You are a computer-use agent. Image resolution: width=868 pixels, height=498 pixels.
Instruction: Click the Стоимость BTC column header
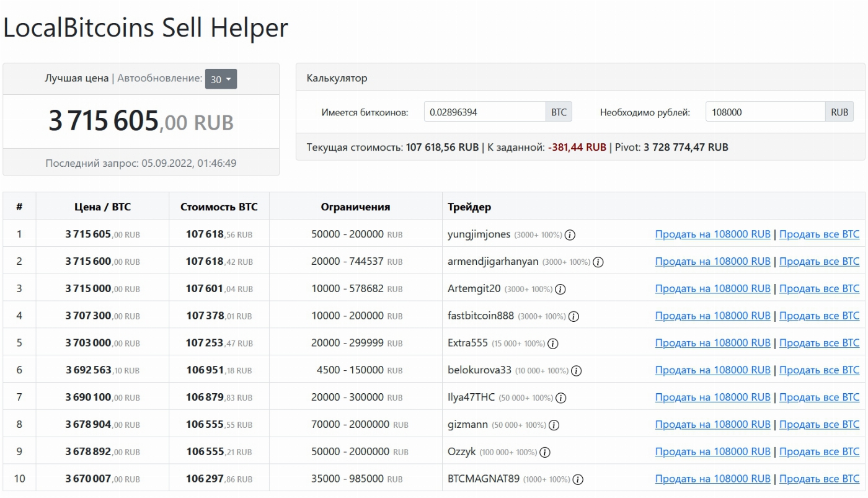(219, 207)
